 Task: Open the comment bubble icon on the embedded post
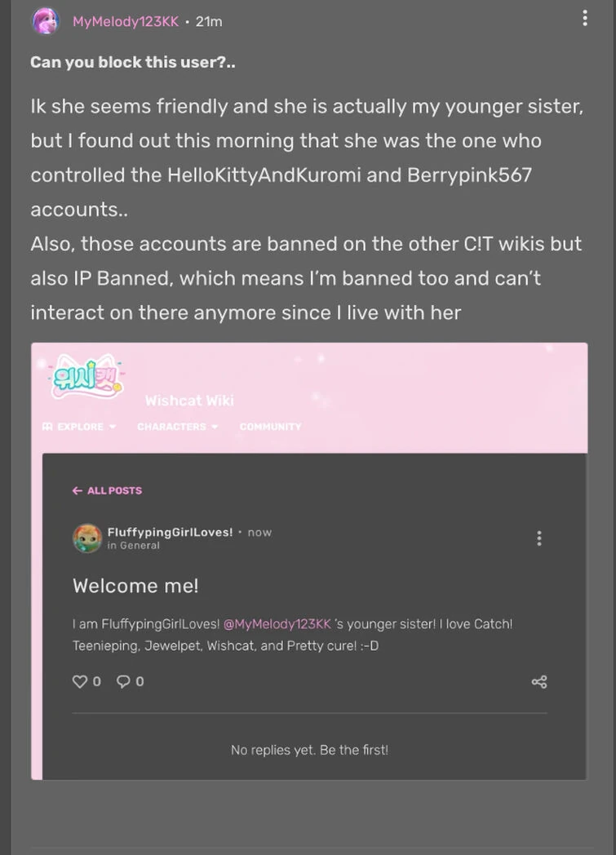123,680
